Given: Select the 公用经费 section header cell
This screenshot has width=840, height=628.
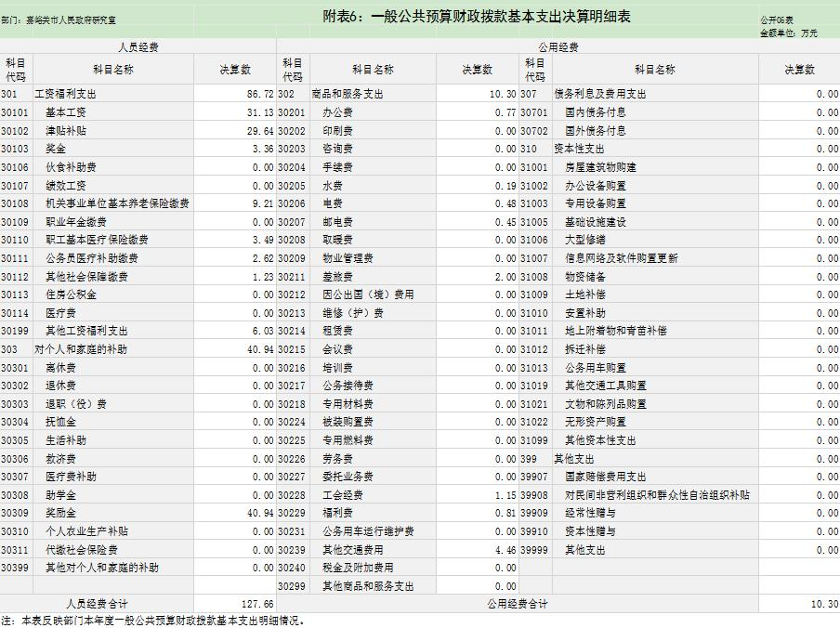Looking at the screenshot, I should [x=558, y=46].
